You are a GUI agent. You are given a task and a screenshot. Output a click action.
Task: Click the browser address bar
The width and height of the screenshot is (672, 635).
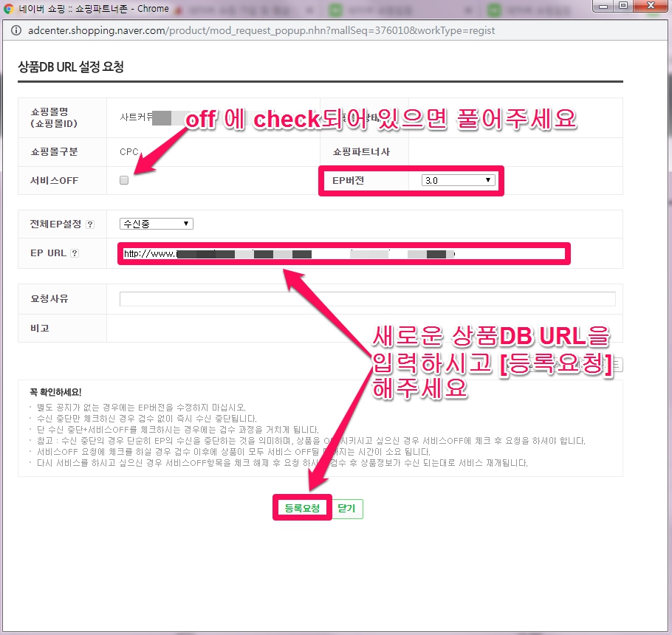pyautogui.click(x=295, y=30)
